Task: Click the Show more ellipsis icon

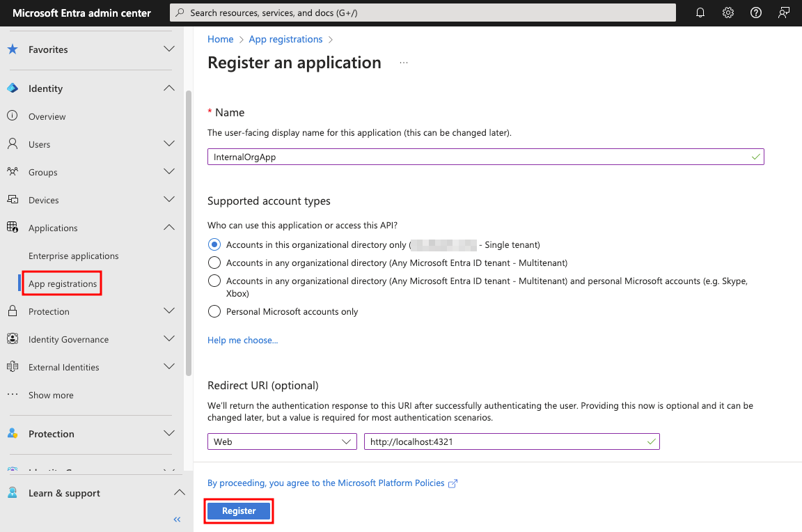Action: (13, 394)
